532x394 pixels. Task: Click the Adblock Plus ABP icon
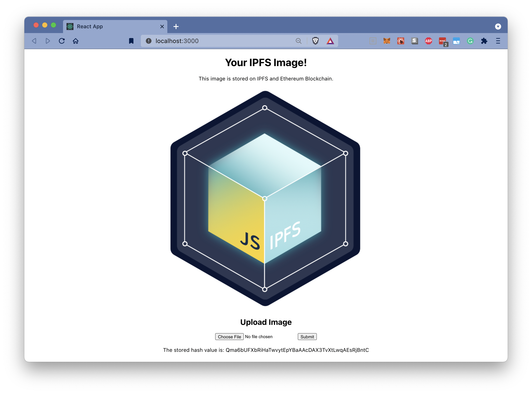coord(428,41)
